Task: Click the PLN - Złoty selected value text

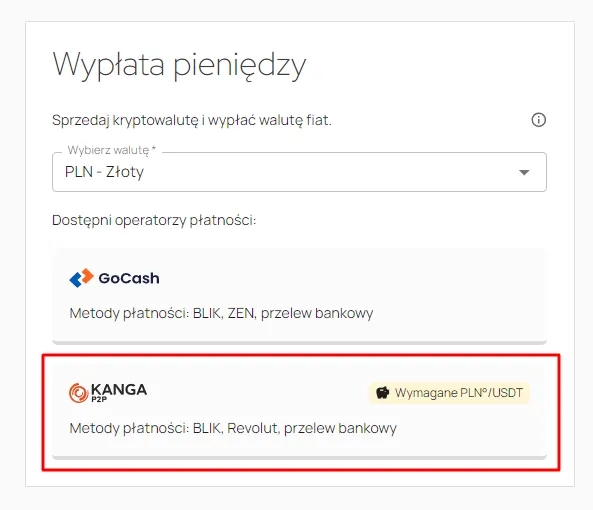Action: pos(104,172)
